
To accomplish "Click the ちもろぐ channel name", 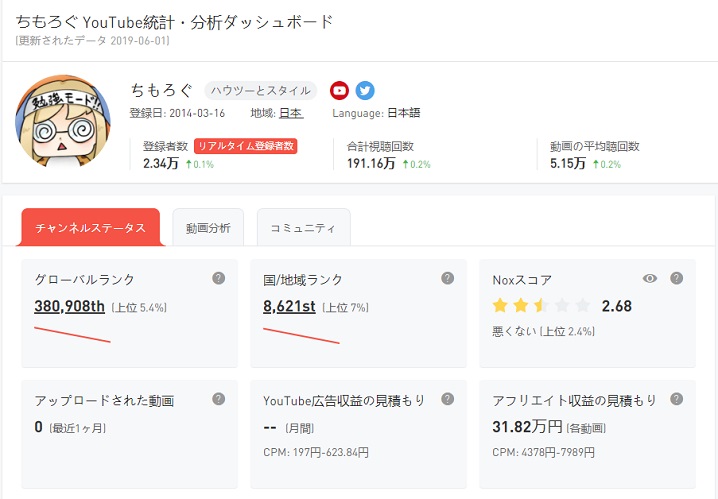I will coord(161,90).
